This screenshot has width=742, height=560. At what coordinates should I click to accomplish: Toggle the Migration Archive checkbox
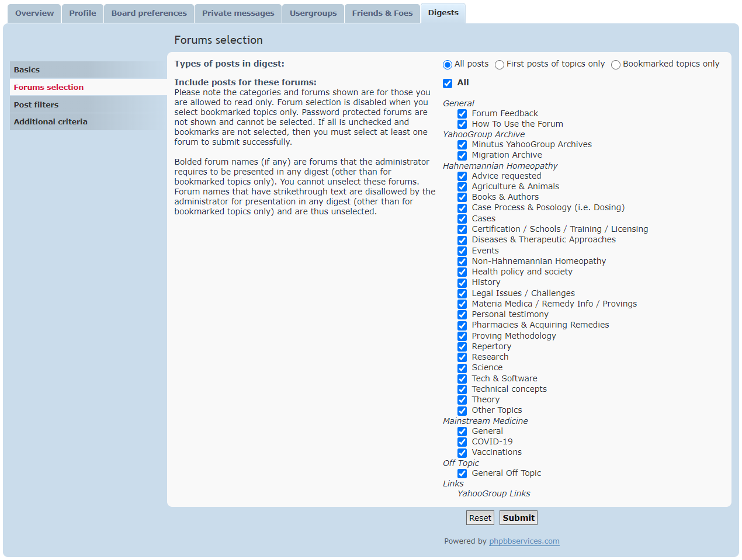coord(462,155)
